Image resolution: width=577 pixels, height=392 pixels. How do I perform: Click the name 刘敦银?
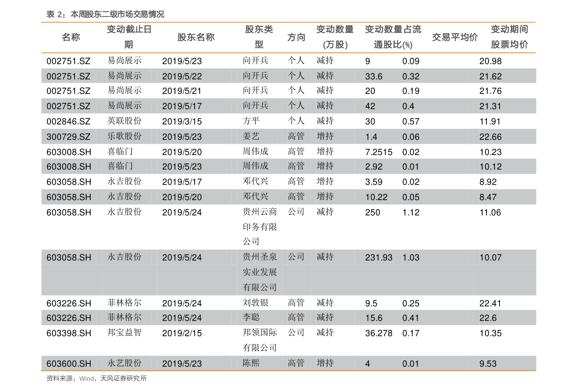255,303
